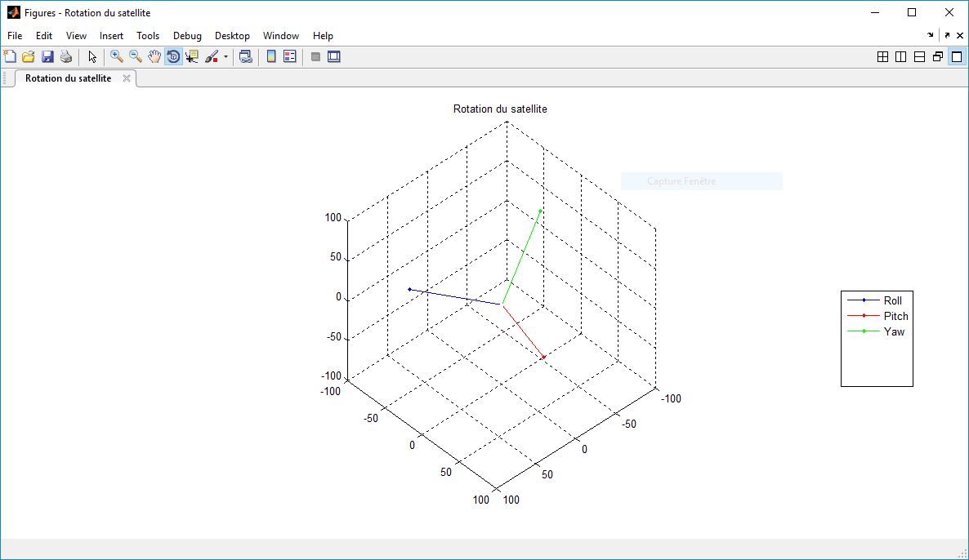Open the Tools menu
The image size is (969, 560).
tap(148, 36)
